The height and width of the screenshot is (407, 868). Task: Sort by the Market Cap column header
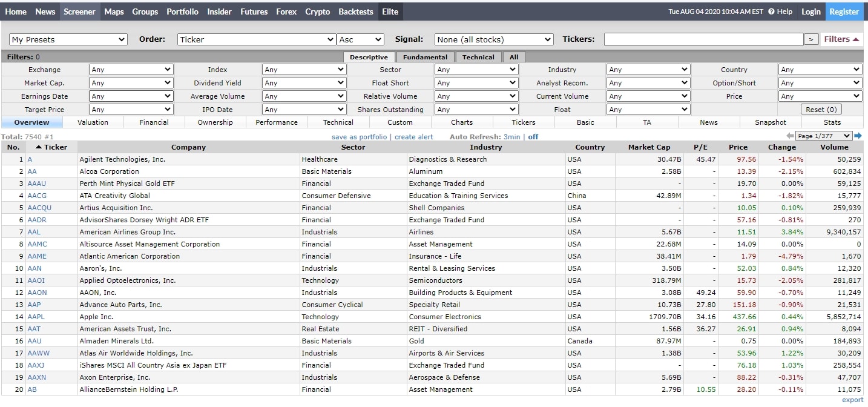[649, 147]
